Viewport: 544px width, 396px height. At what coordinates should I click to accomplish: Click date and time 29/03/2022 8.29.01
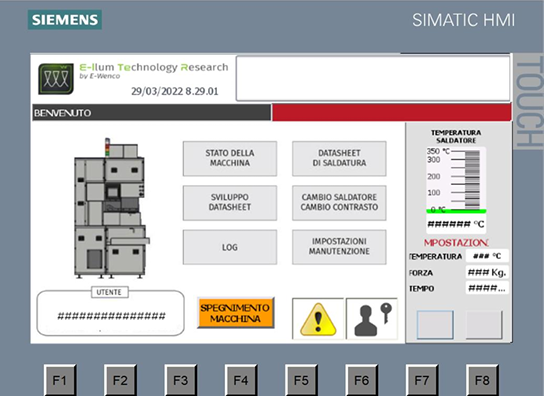(175, 91)
